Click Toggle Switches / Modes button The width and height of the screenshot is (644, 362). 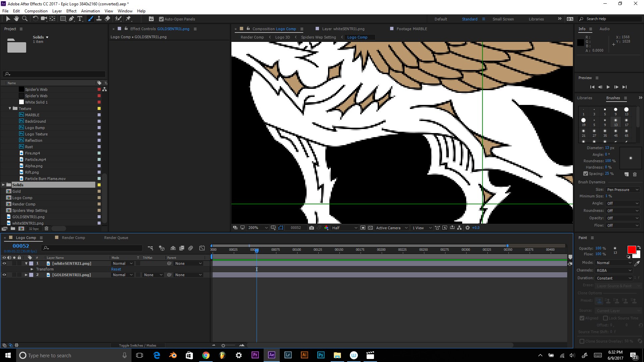pos(138,345)
